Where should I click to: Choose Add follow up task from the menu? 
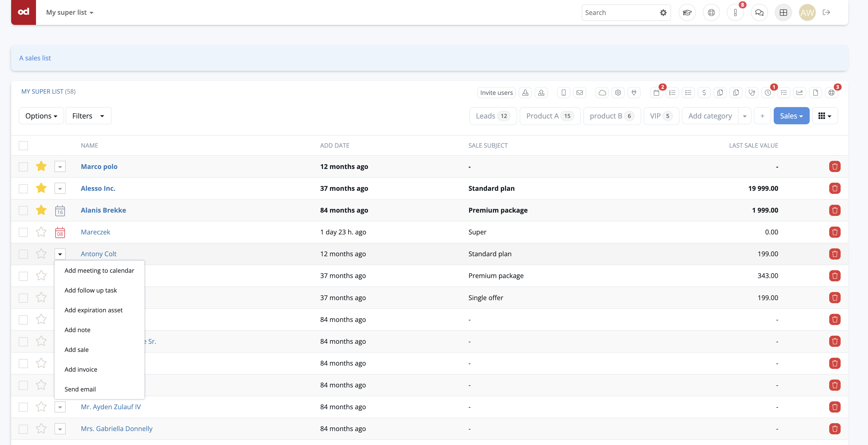click(91, 290)
